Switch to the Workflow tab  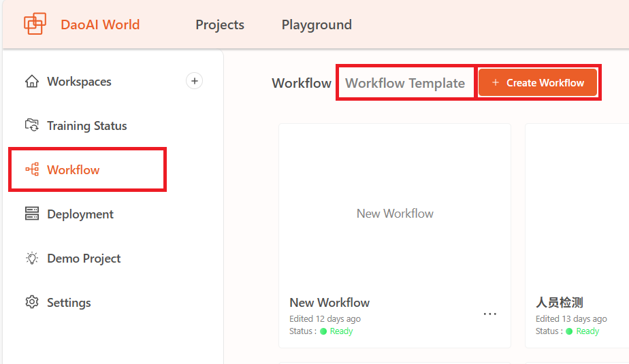302,83
